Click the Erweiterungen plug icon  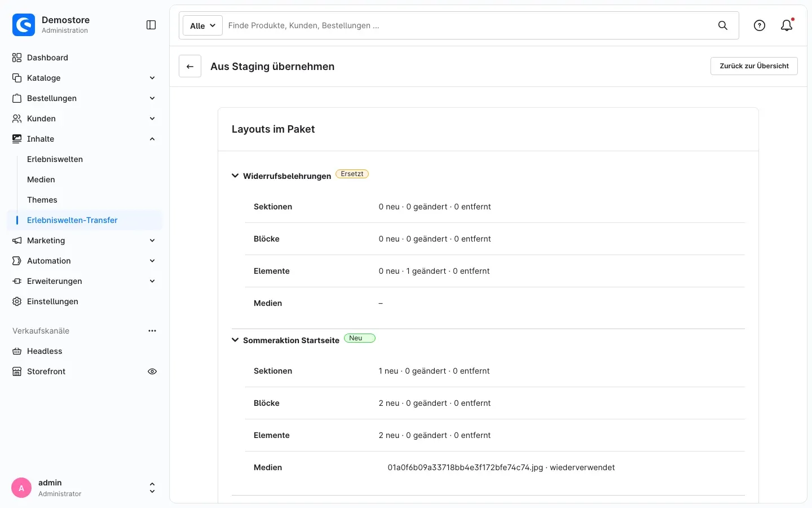17,281
